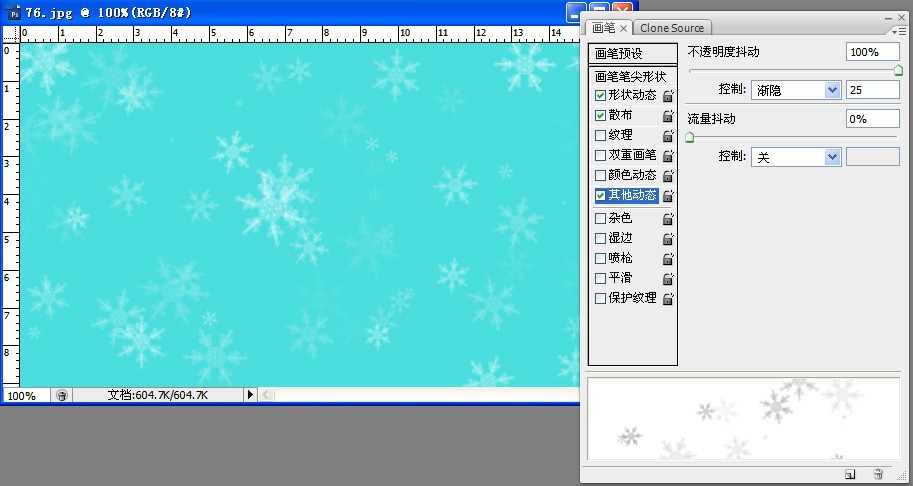
Task: Minimize the 76.jpg document window
Action: [576, 12]
